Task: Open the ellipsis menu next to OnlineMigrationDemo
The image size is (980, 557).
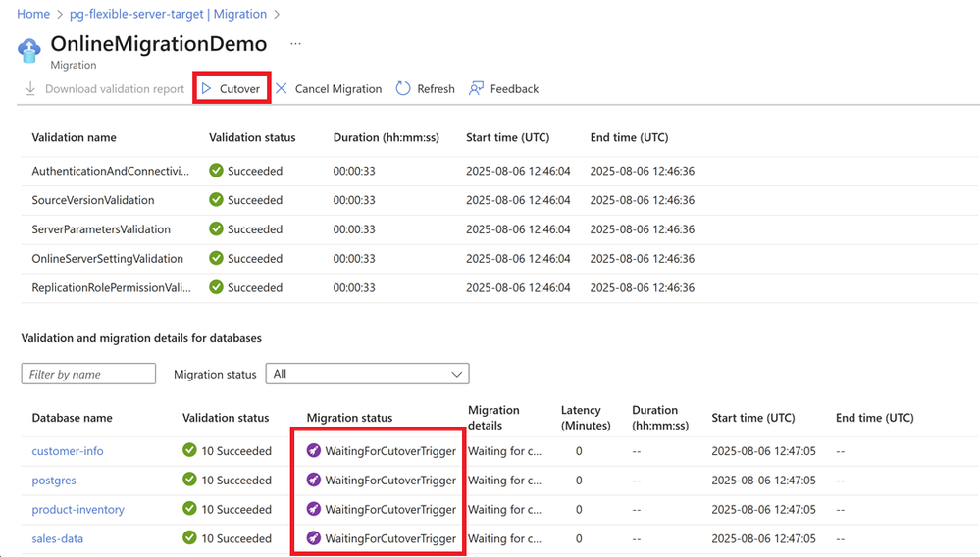Action: click(x=295, y=44)
